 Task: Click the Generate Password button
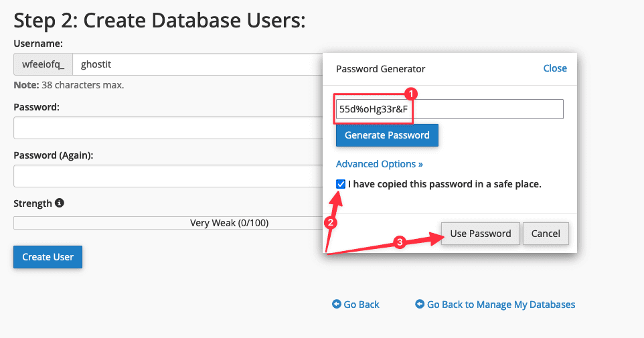click(387, 135)
